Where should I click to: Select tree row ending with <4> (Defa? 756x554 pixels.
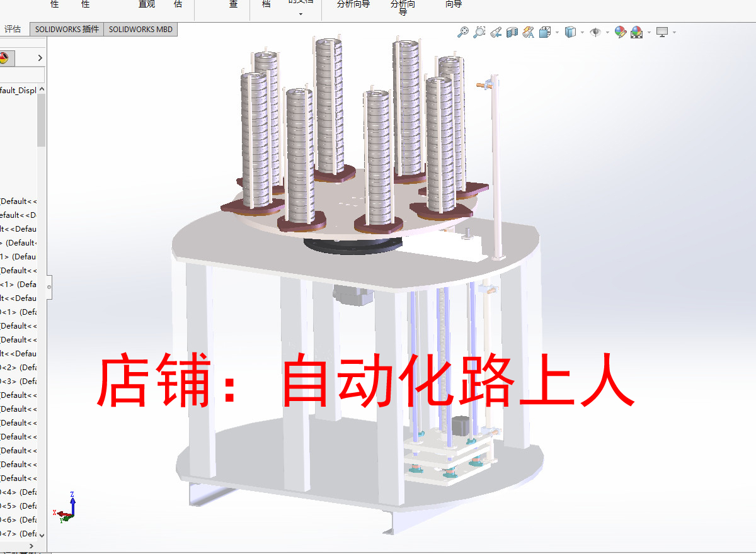[19, 492]
